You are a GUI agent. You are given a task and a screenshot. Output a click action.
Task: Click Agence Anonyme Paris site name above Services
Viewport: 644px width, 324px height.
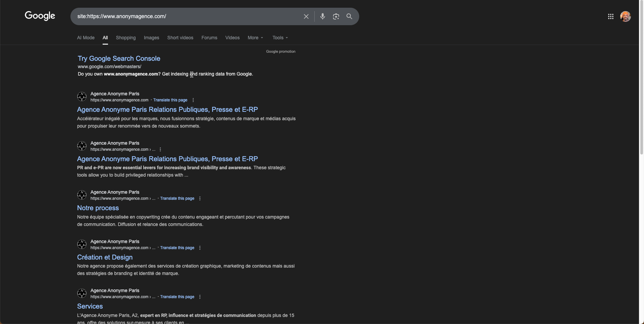point(115,290)
